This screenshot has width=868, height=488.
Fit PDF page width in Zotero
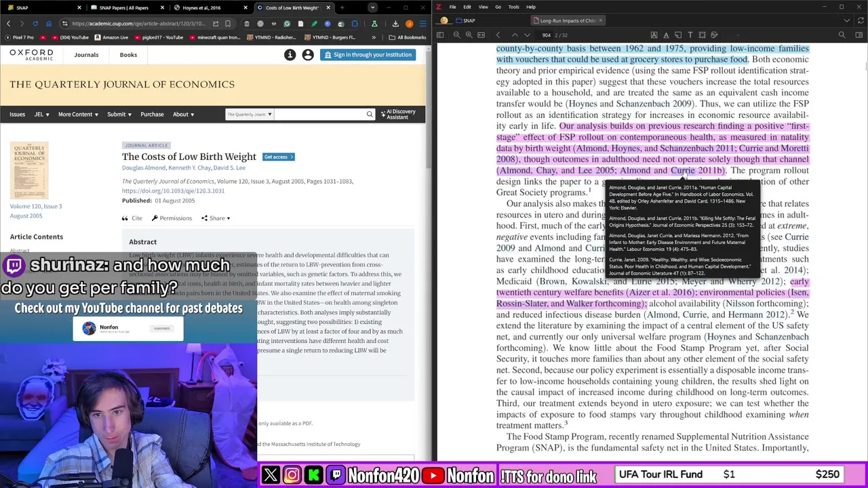481,35
